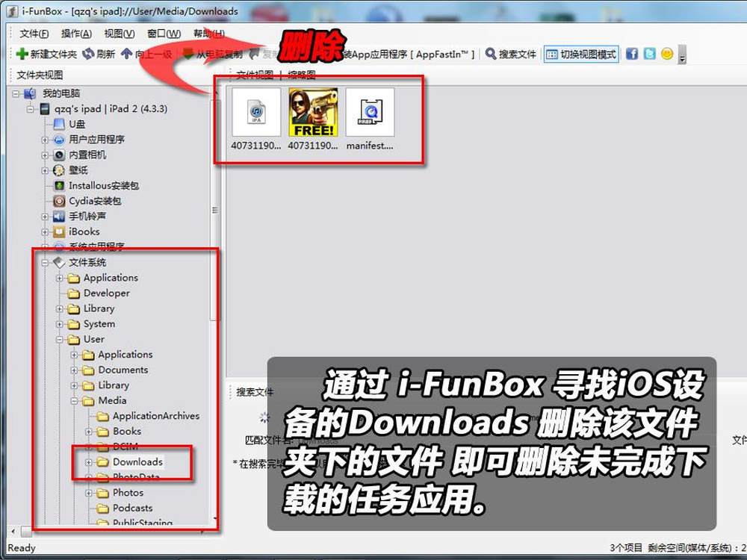Open the 窗口(W) menu
Screen dimensions: 747x560
coord(164,34)
